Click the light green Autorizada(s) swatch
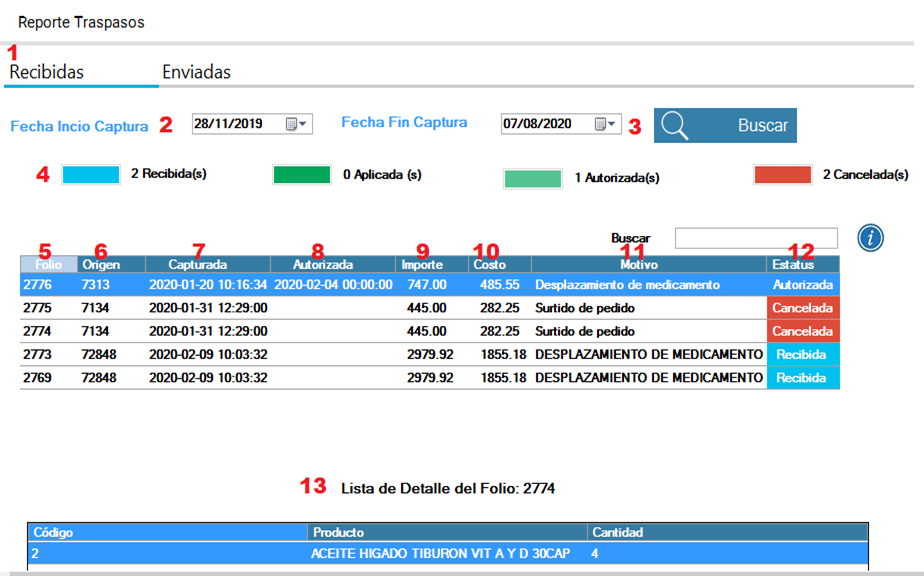 [533, 179]
